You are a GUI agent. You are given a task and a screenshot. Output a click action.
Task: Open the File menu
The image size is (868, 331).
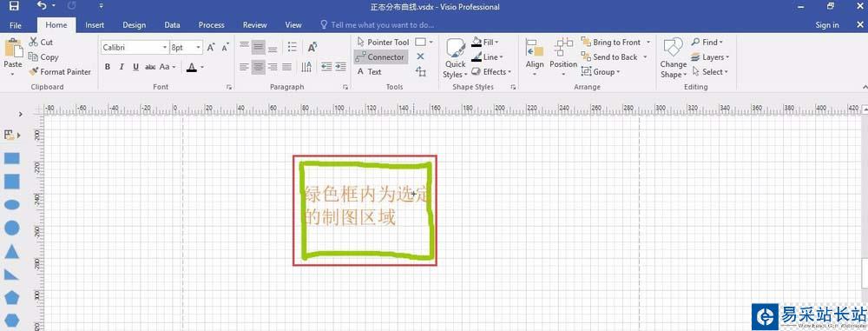coord(16,25)
